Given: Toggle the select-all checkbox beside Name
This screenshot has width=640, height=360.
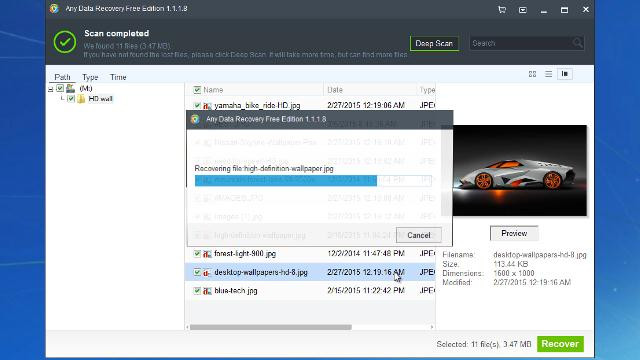Looking at the screenshot, I should (x=197, y=90).
